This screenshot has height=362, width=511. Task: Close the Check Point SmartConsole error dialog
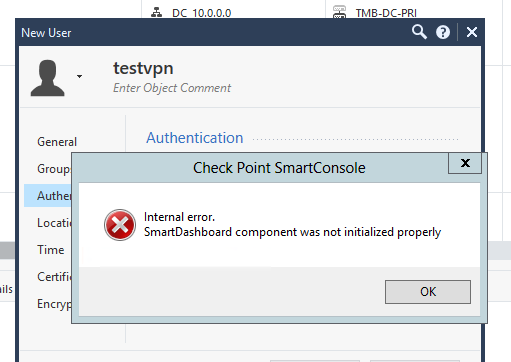[465, 163]
